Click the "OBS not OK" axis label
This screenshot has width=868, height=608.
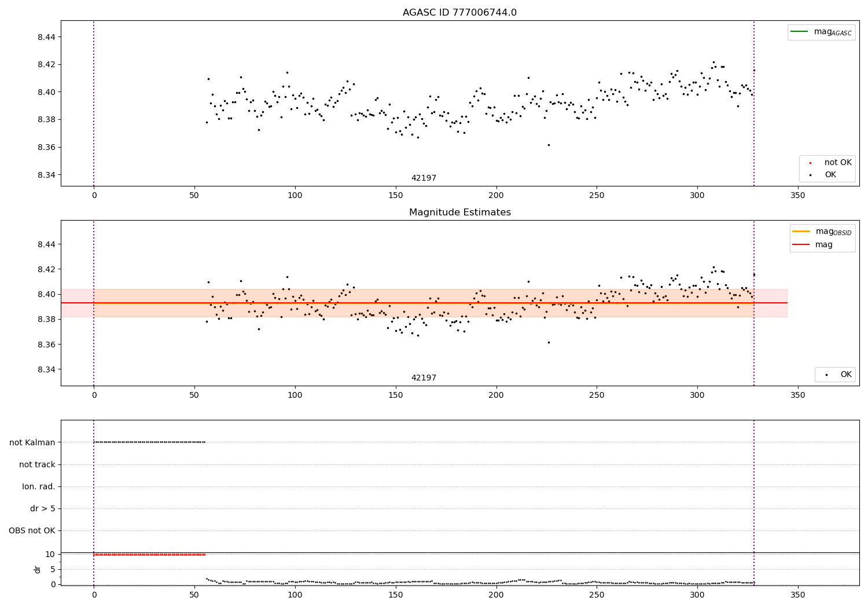pos(32,531)
